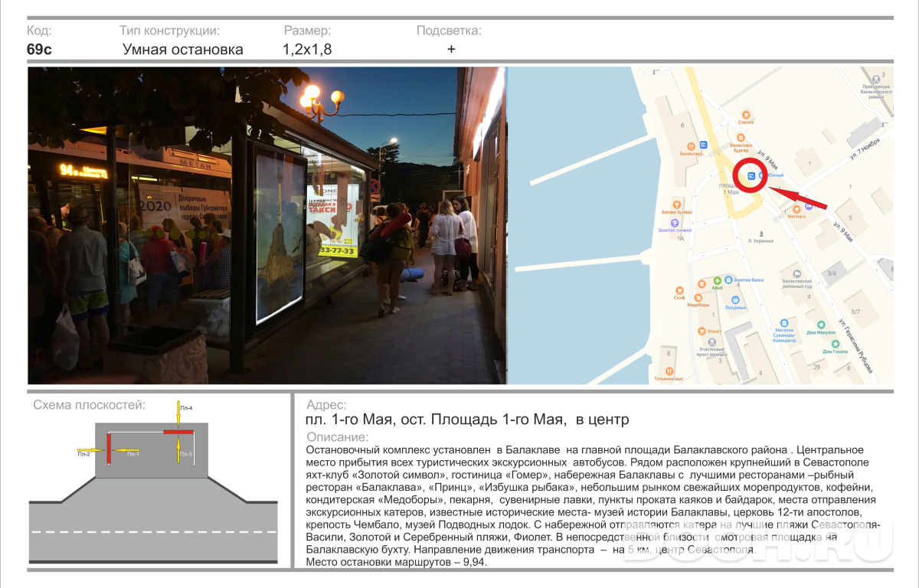Click the building number "5/7" on map
The width and height of the screenshot is (919, 588).
pyautogui.click(x=855, y=312)
